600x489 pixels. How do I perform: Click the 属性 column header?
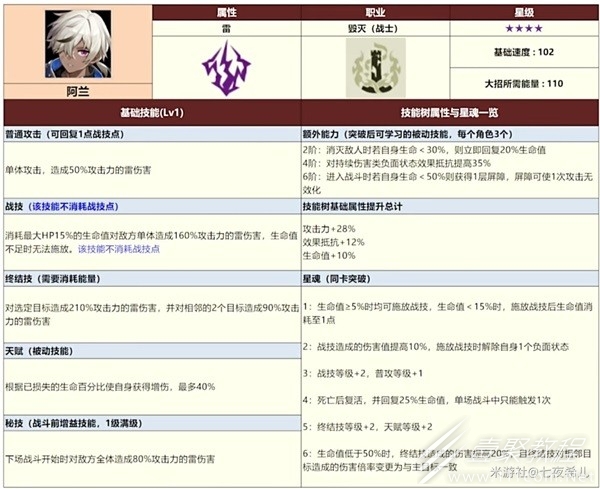pos(227,13)
